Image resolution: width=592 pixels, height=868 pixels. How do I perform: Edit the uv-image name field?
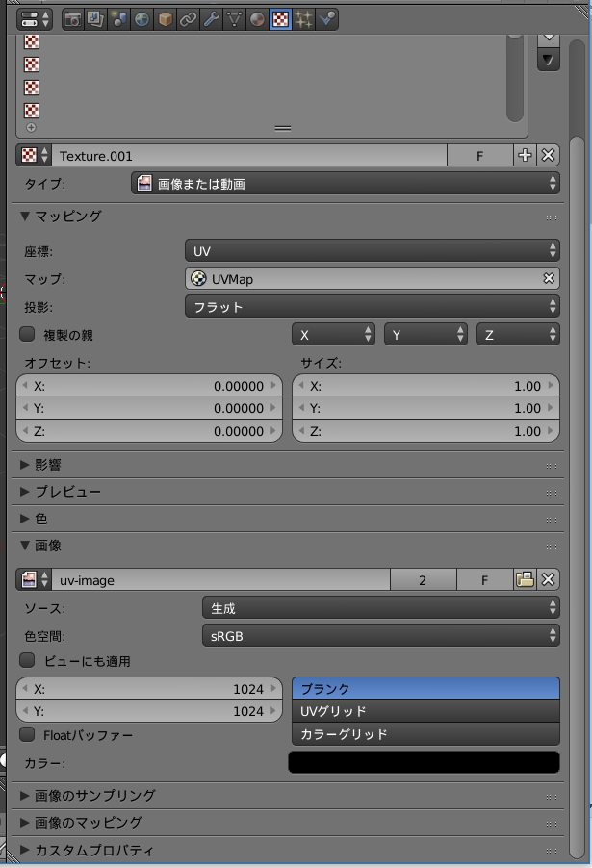(221, 579)
